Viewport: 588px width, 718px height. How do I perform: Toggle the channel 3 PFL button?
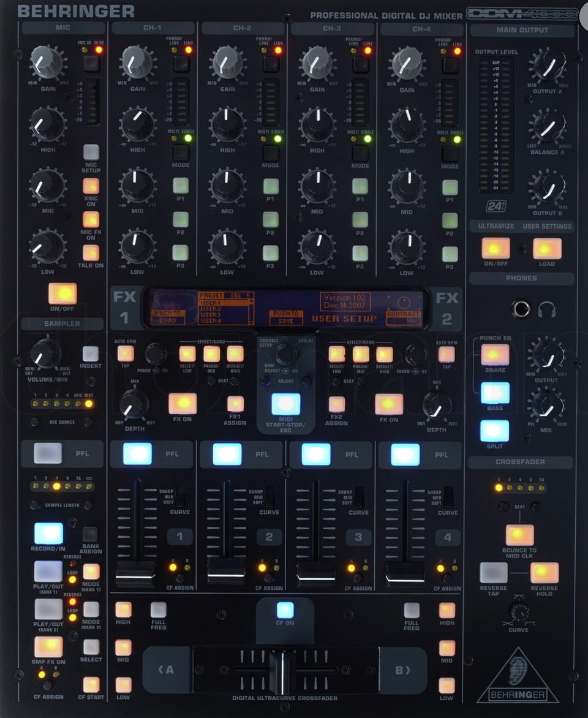tap(316, 455)
